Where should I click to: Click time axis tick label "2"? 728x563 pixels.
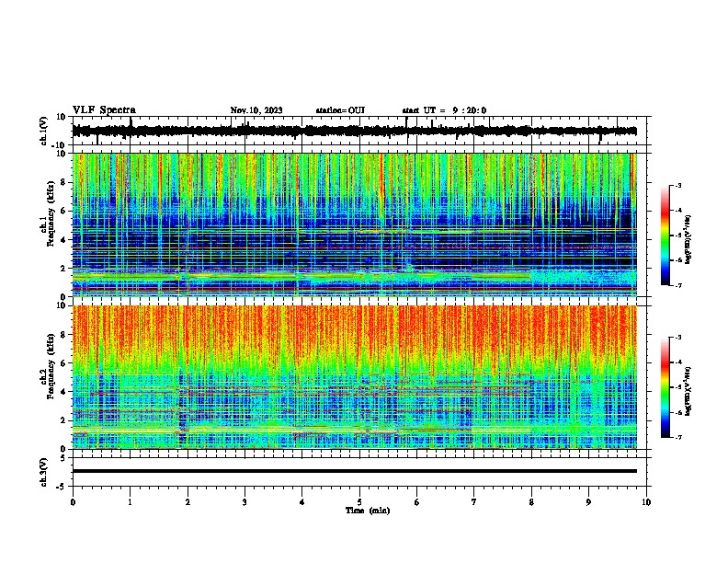pyautogui.click(x=188, y=502)
